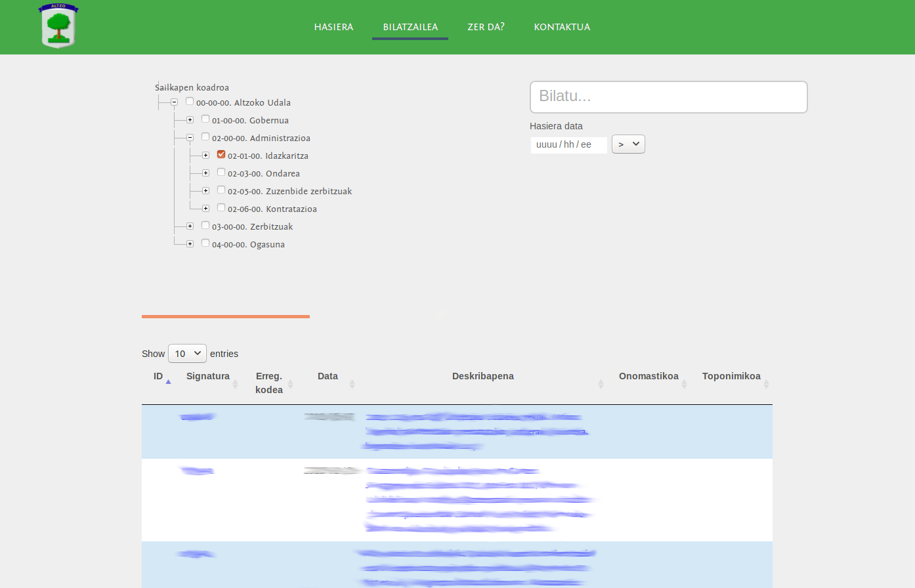Open the date comparison operator dropdown

click(628, 144)
